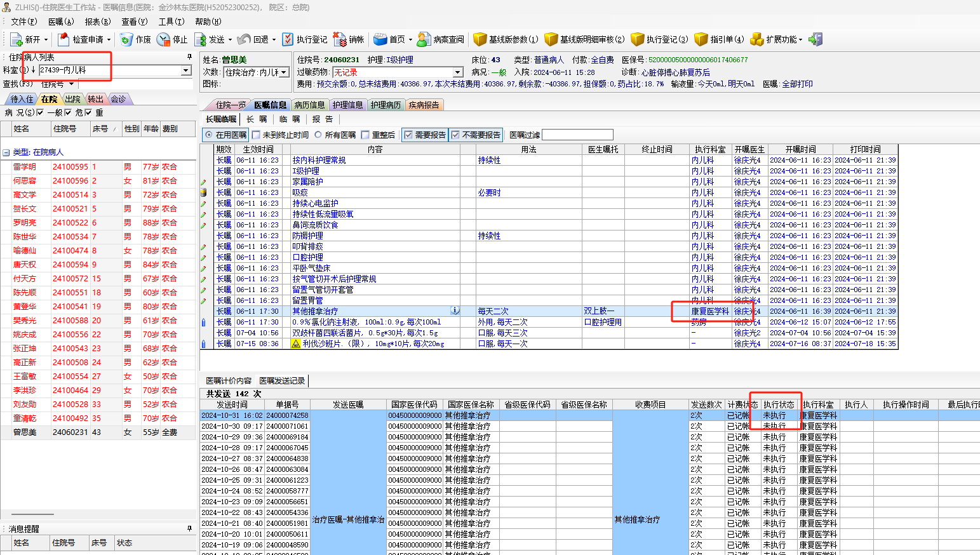Screen dimensions: 980x555
Task: Select patient 曾思美 row in the list
Action: pyautogui.click(x=98, y=432)
